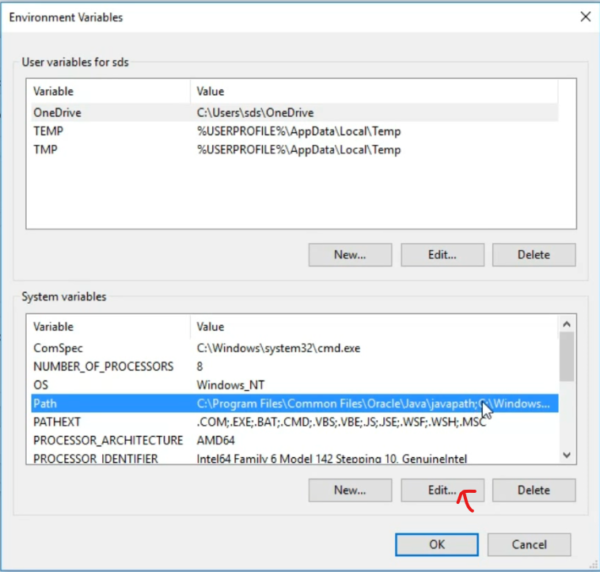
Task: Click Edit under System variables
Action: [442, 490]
